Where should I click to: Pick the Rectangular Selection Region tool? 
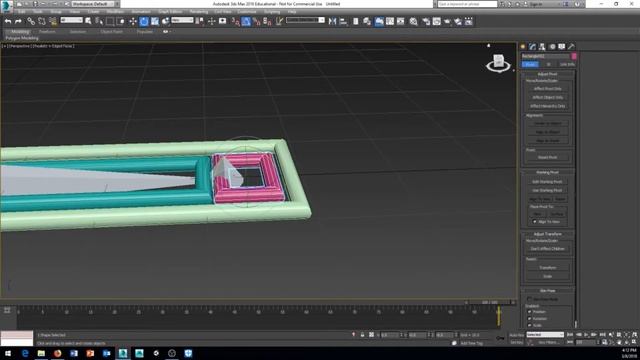[x=110, y=21]
